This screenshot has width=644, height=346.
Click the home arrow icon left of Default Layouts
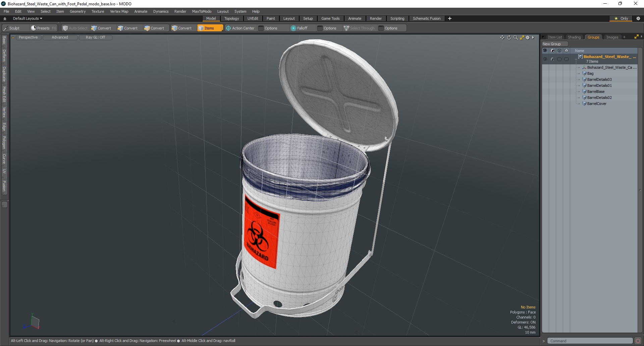(5, 18)
